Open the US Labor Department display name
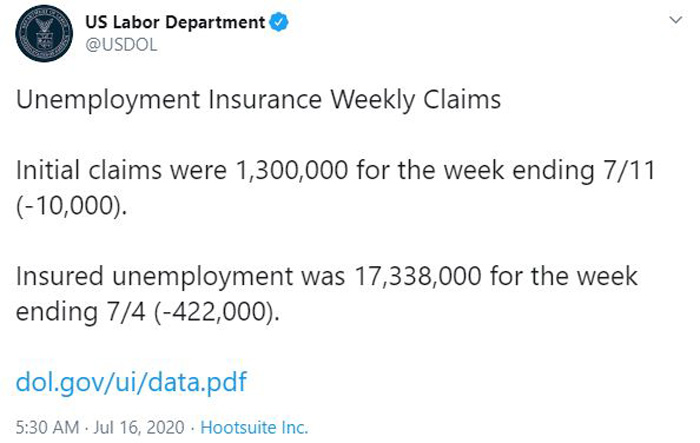This screenshot has height=443, width=700. (x=175, y=22)
